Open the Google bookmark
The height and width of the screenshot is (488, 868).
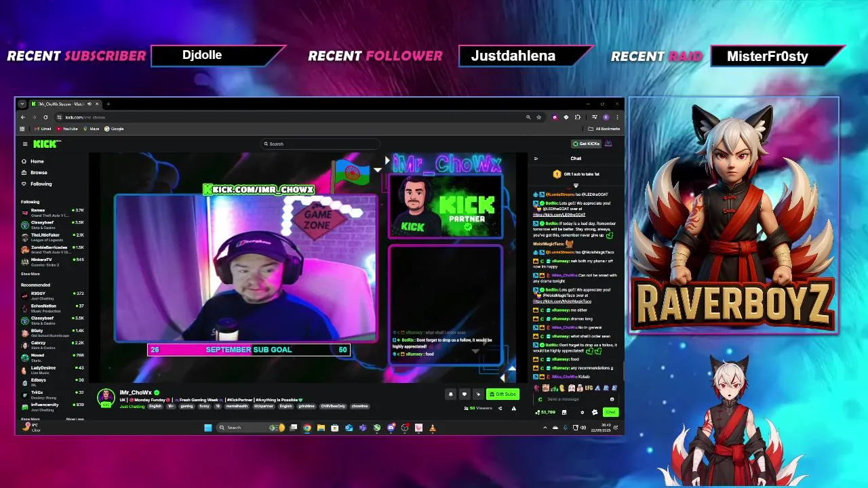[x=114, y=129]
